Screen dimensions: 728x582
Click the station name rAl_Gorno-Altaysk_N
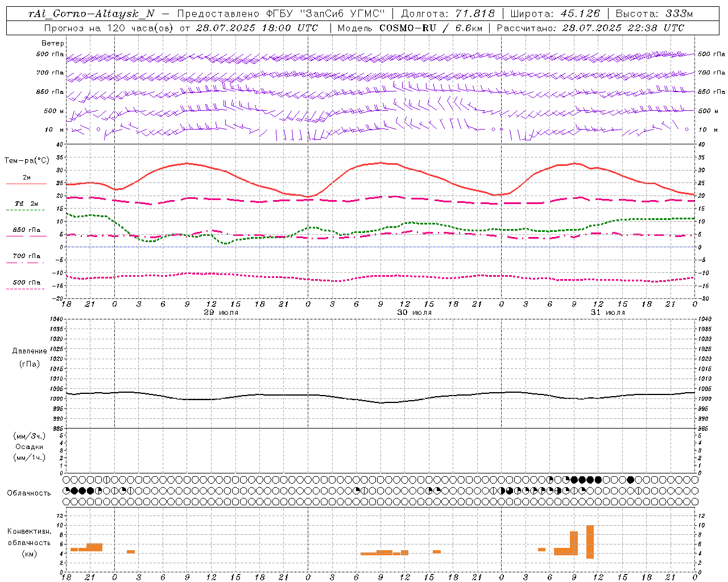[91, 14]
